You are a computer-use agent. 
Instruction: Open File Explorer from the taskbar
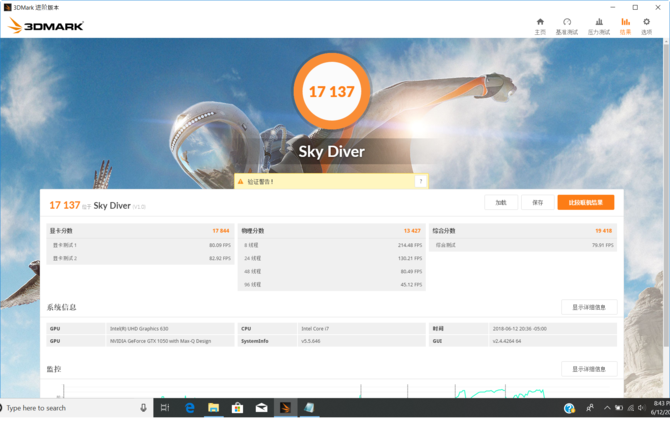coord(213,408)
